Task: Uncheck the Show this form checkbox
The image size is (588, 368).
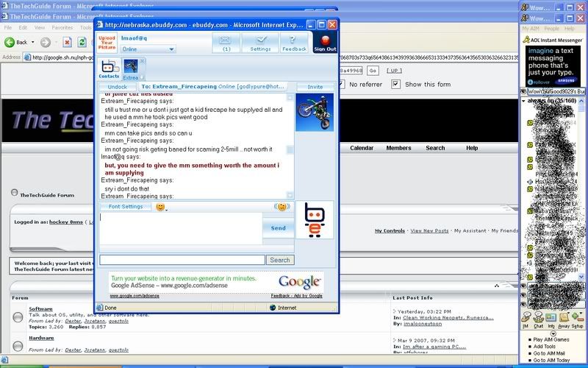Action: 397,84
